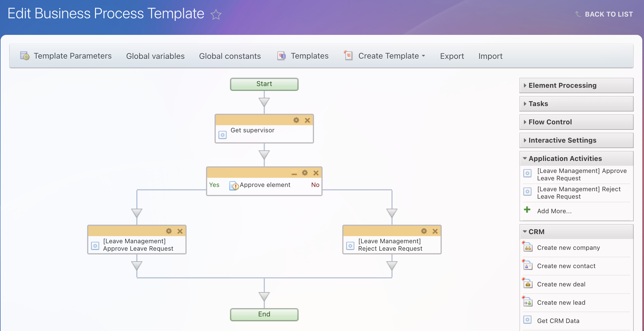Viewport: 644px width, 331px height.
Task: Delete the Get supervisor activity
Action: tap(307, 120)
